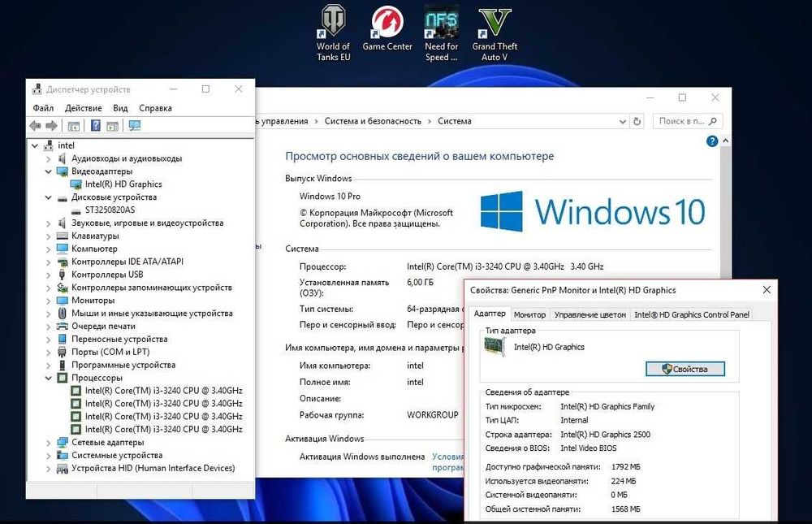Viewport: 812px width, 524px height.
Task: Click the Система breadcrumb item
Action: point(455,121)
